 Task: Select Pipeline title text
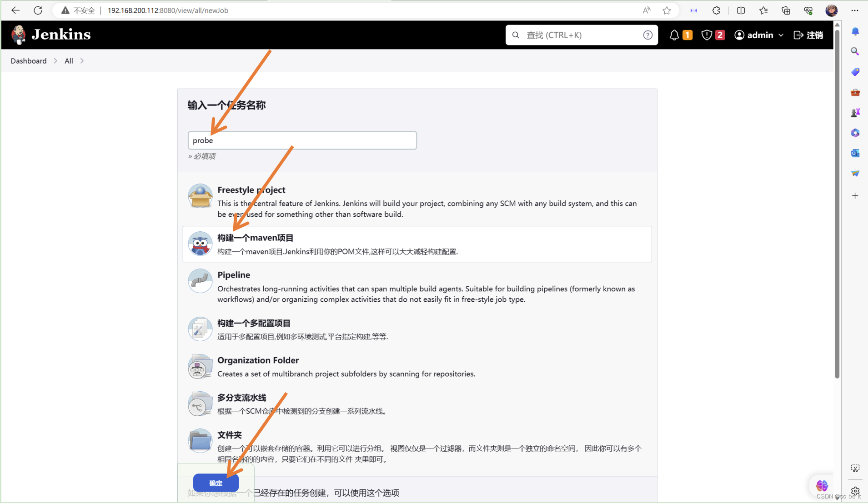coord(234,275)
